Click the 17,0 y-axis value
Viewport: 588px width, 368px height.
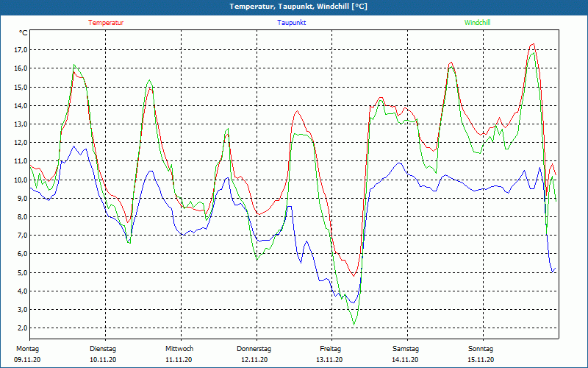(x=21, y=50)
